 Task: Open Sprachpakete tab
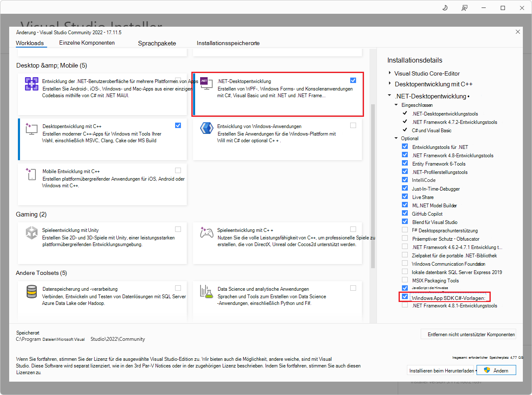pyautogui.click(x=157, y=43)
